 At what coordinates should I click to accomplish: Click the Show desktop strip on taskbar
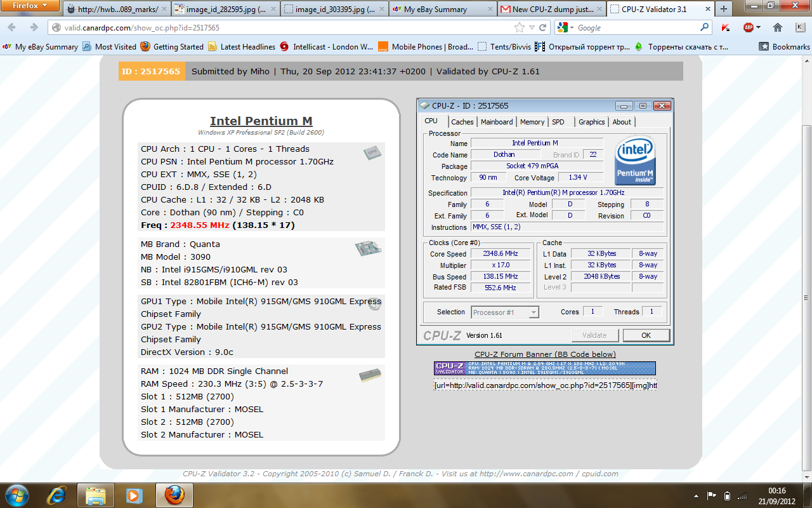807,495
